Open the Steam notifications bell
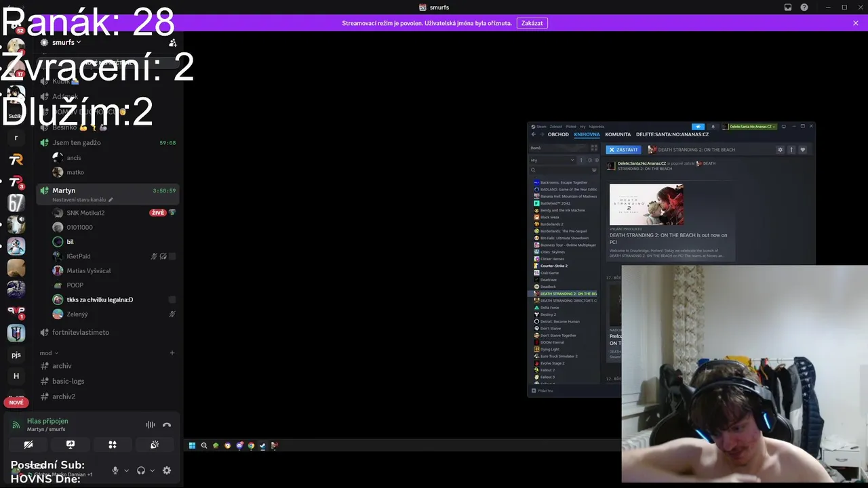 pyautogui.click(x=713, y=127)
